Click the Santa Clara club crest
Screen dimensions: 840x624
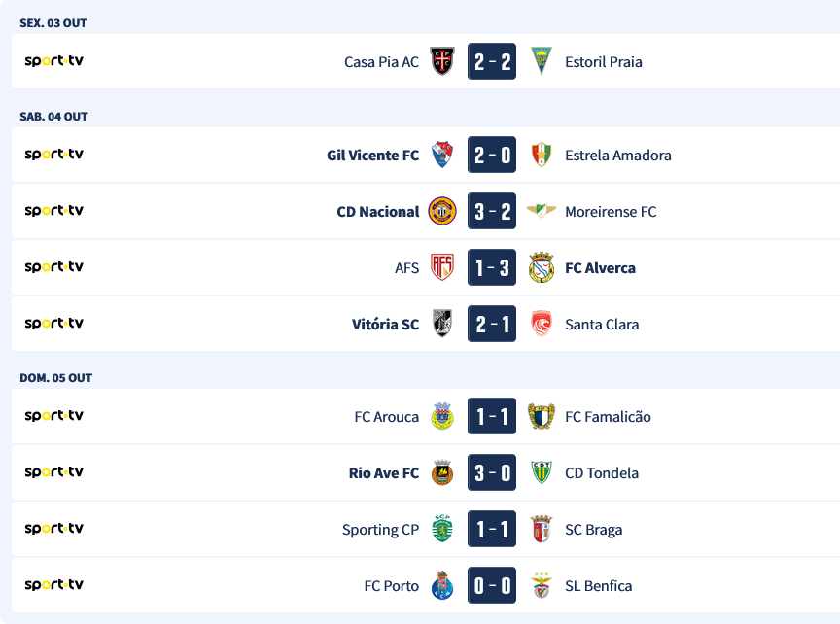(x=542, y=325)
